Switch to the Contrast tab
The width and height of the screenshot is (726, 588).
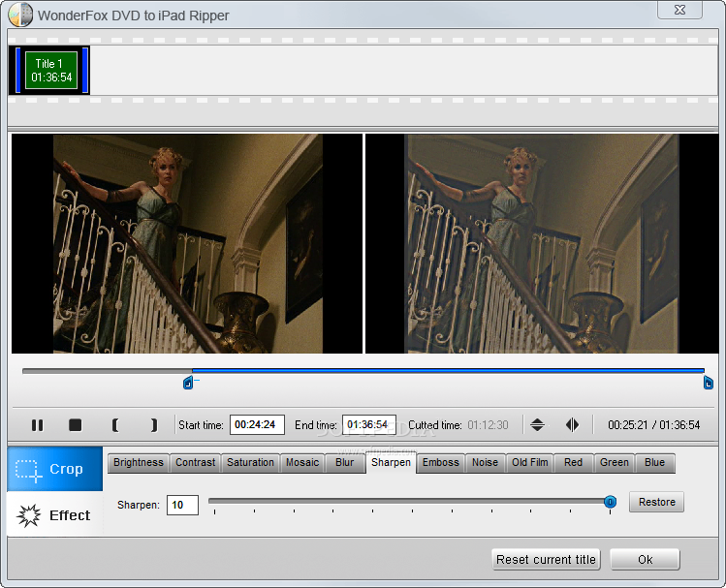point(196,463)
